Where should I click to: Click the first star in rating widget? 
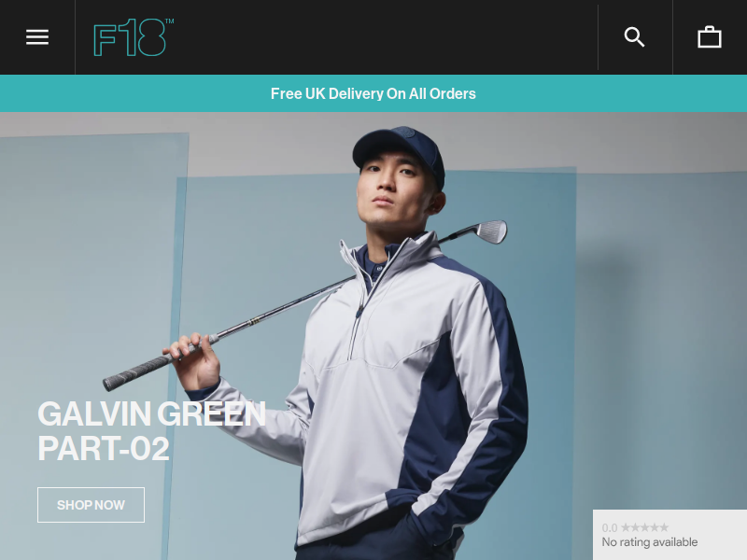[626, 527]
